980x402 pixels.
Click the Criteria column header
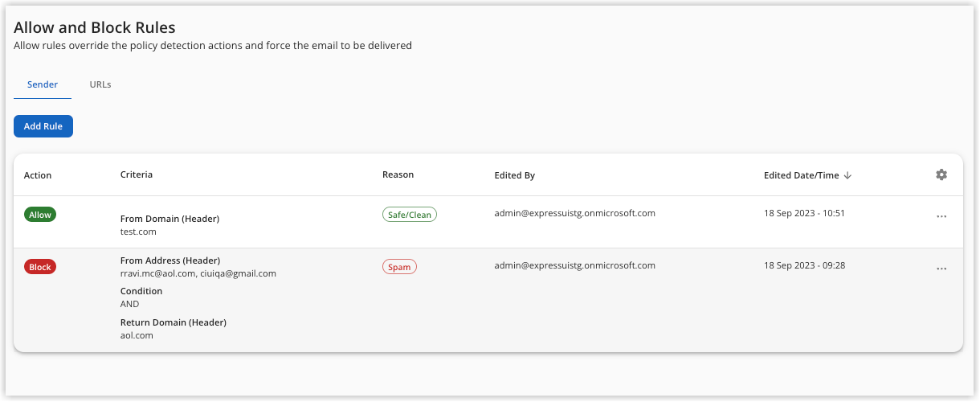point(137,174)
